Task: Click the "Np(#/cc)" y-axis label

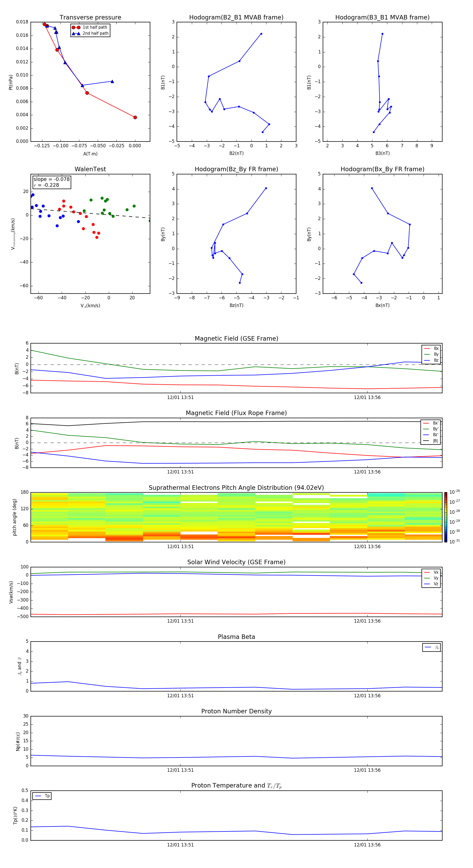Action: coord(18,741)
